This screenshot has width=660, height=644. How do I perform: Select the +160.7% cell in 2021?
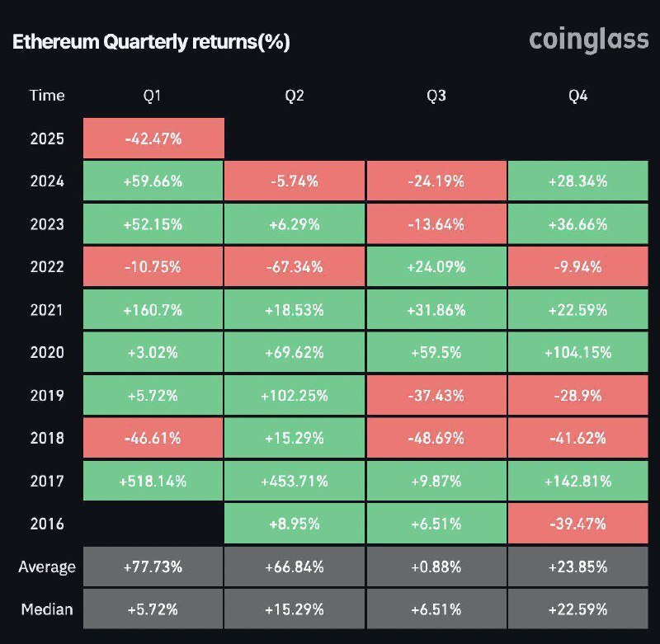[153, 310]
